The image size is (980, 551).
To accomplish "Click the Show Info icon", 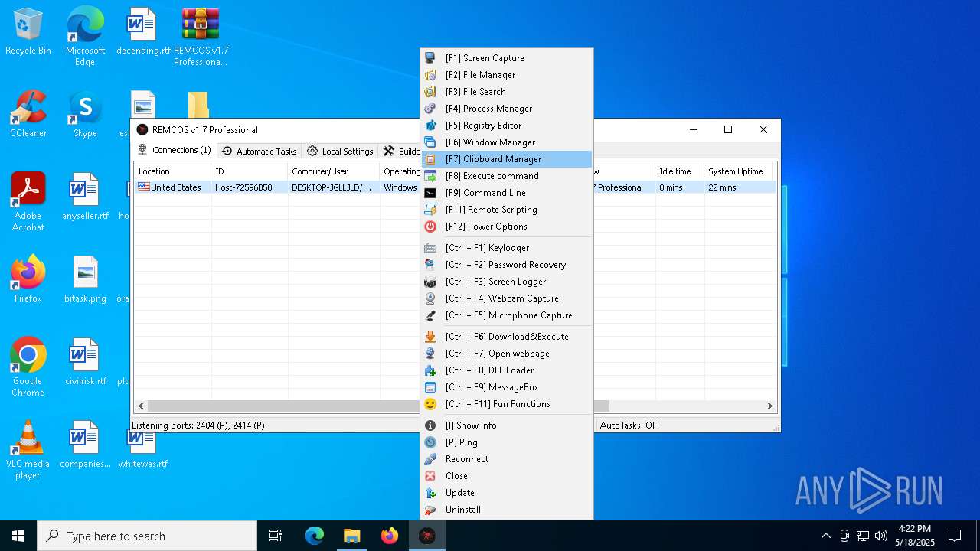I will point(430,425).
